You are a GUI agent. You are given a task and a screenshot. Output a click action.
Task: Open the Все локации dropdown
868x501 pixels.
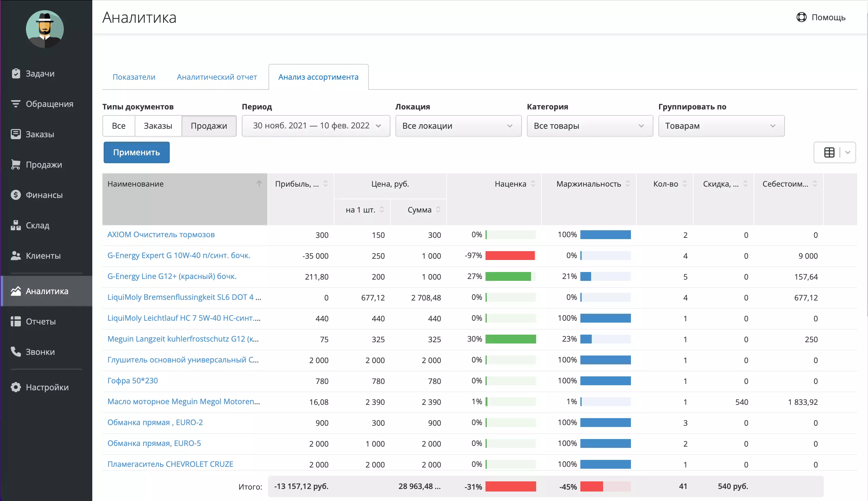458,126
